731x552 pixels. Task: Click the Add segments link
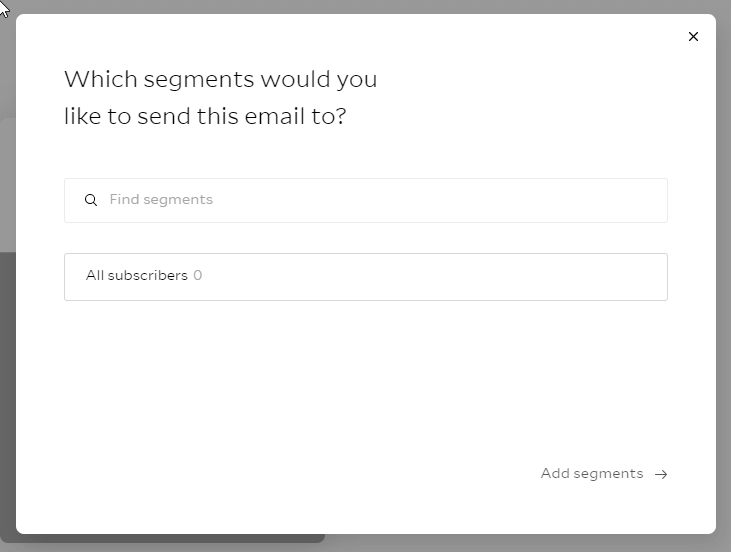pos(592,474)
